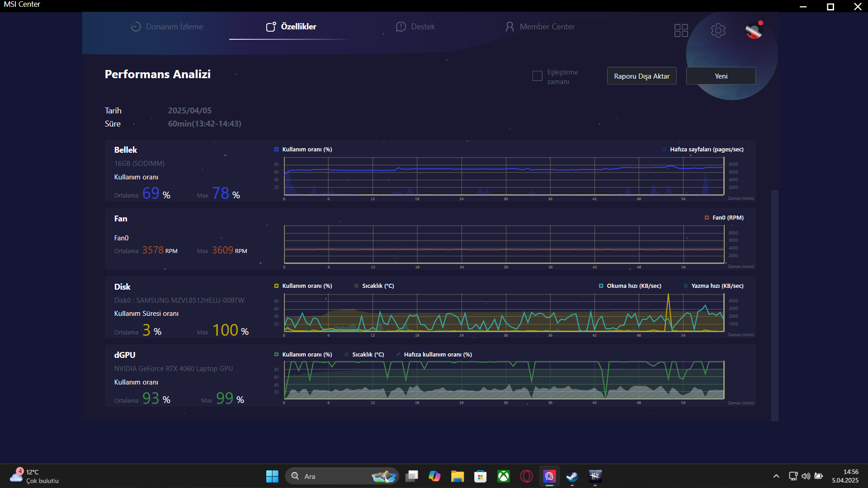This screenshot has height=488, width=868.
Task: Expand the hidden system tray icons
Action: [776, 476]
